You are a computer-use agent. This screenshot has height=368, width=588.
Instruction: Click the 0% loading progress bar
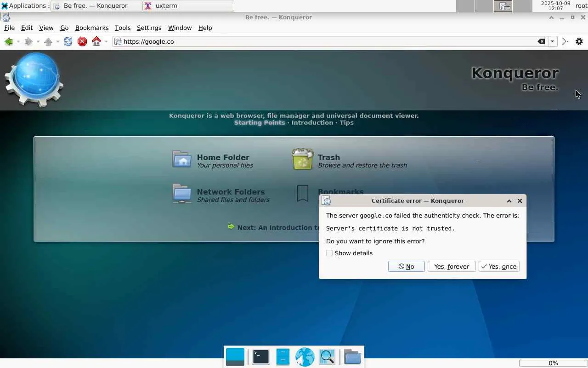click(x=553, y=363)
